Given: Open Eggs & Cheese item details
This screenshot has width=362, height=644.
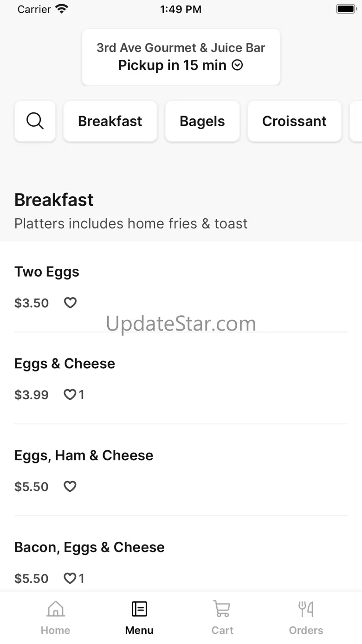Looking at the screenshot, I should point(65,364).
